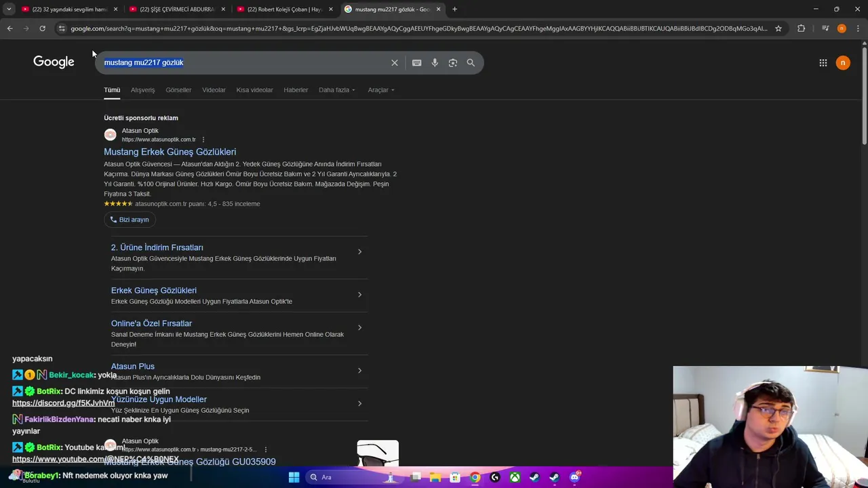Image resolution: width=868 pixels, height=488 pixels.
Task: Click the magnifier search button in search box
Action: pyautogui.click(x=471, y=62)
